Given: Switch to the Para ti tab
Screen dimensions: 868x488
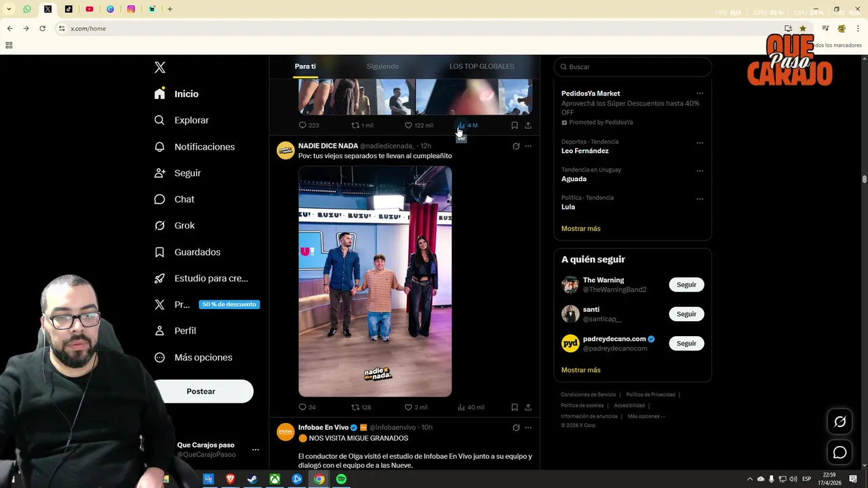Looking at the screenshot, I should point(305,66).
